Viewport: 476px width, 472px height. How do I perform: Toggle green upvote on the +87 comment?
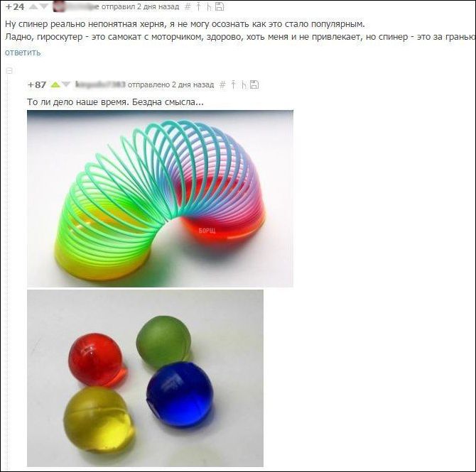55,84
